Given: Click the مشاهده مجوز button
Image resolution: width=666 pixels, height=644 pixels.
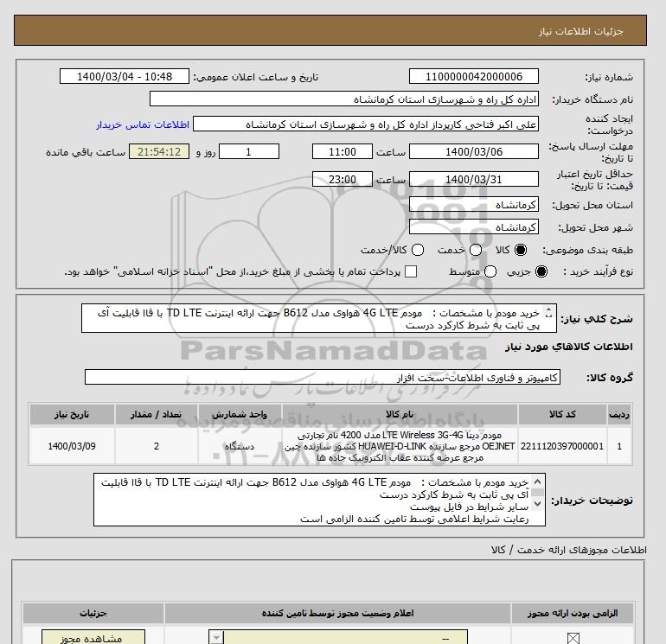Looking at the screenshot, I should click(93, 637).
